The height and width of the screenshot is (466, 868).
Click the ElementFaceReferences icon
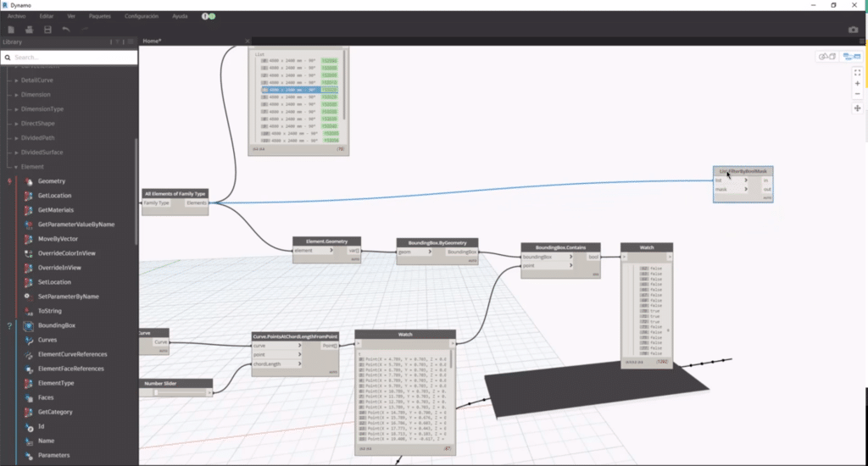[28, 369]
